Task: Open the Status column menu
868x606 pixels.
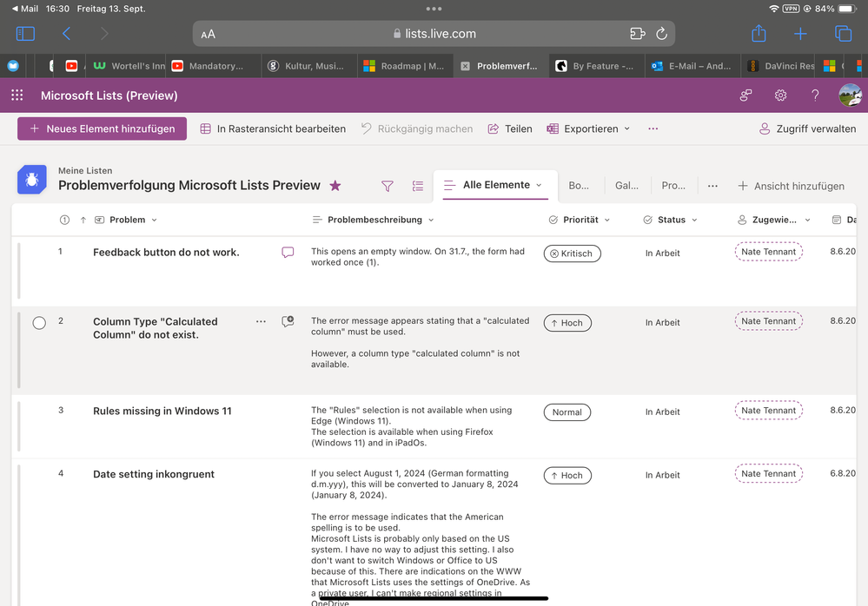Action: [671, 220]
